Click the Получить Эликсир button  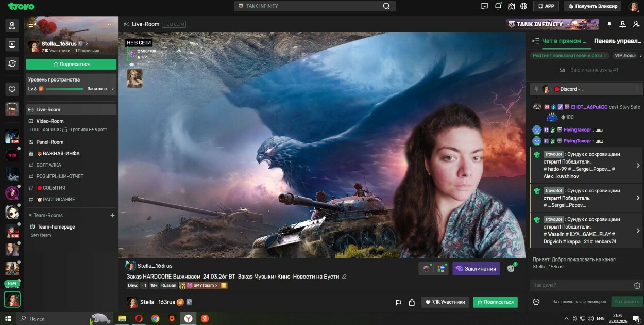tap(592, 6)
